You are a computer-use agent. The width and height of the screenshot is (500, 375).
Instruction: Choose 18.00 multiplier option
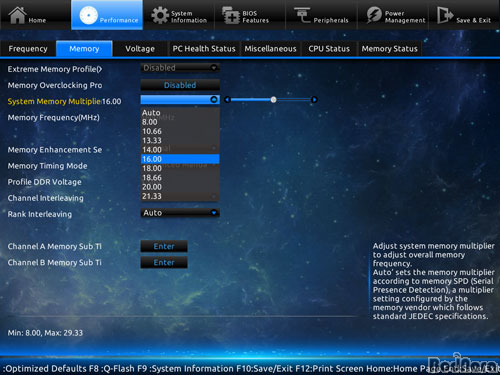[180, 168]
